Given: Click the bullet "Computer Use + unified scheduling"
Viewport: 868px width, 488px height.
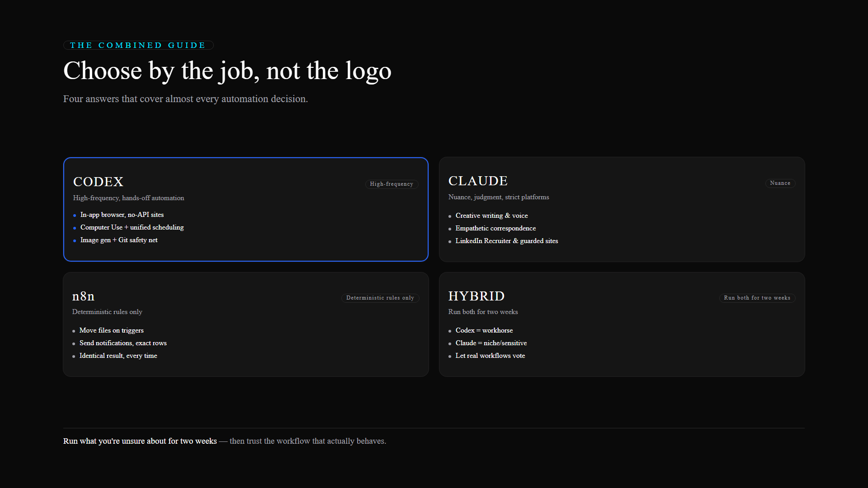Looking at the screenshot, I should tap(132, 227).
